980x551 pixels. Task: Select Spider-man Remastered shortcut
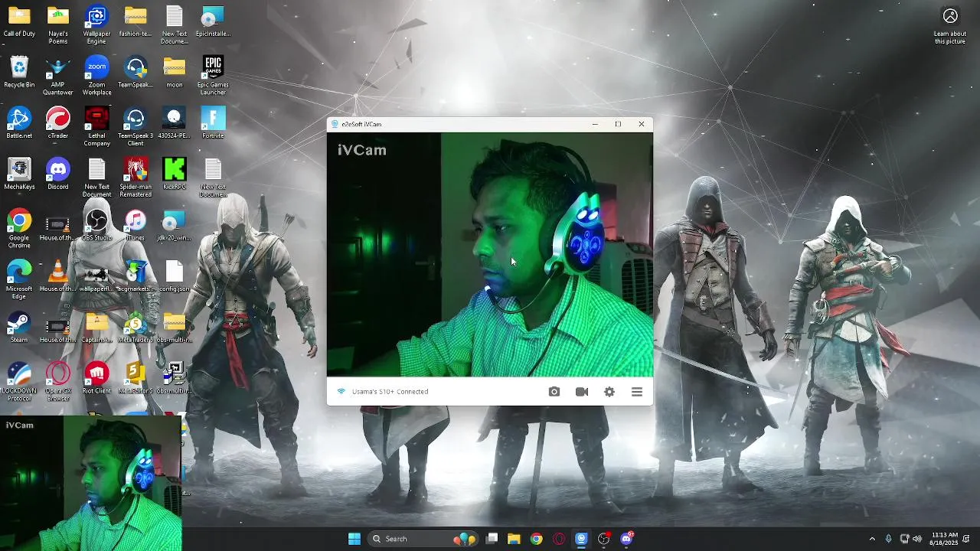coord(136,178)
